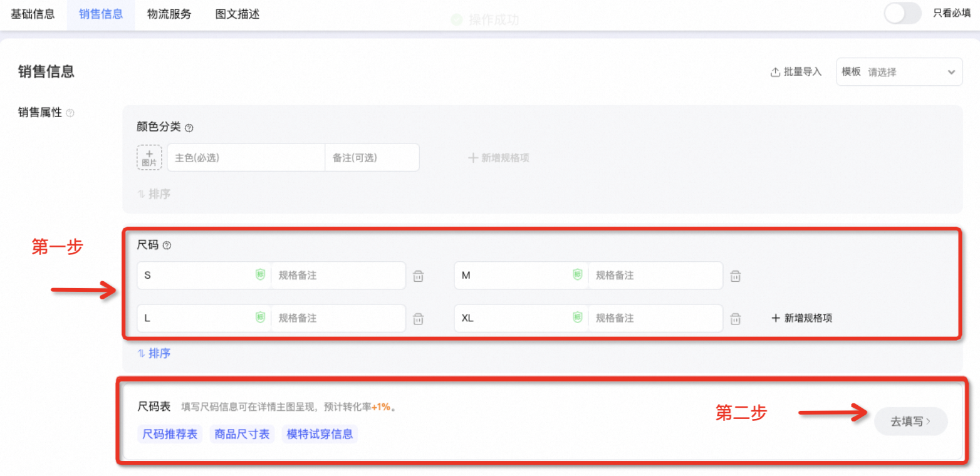The image size is (980, 476).
Task: Click 新增规格项 in the 尺码 section
Action: point(801,318)
